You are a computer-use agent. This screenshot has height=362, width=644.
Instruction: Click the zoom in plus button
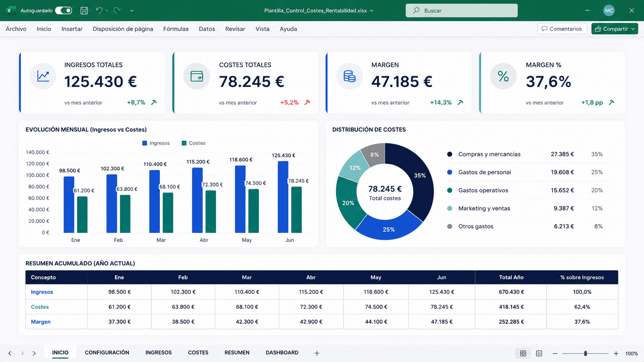[616, 354]
